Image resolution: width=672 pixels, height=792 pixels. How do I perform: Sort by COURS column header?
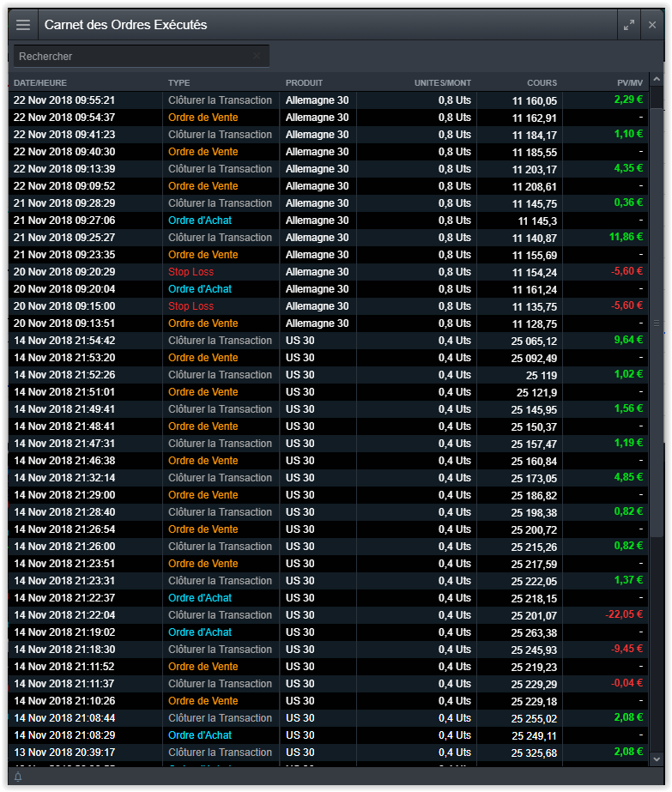coord(542,83)
